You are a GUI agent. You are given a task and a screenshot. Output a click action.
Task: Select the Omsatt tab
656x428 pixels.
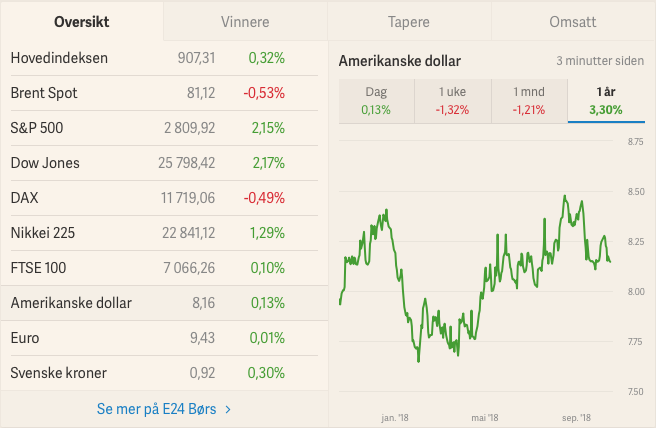click(x=573, y=21)
